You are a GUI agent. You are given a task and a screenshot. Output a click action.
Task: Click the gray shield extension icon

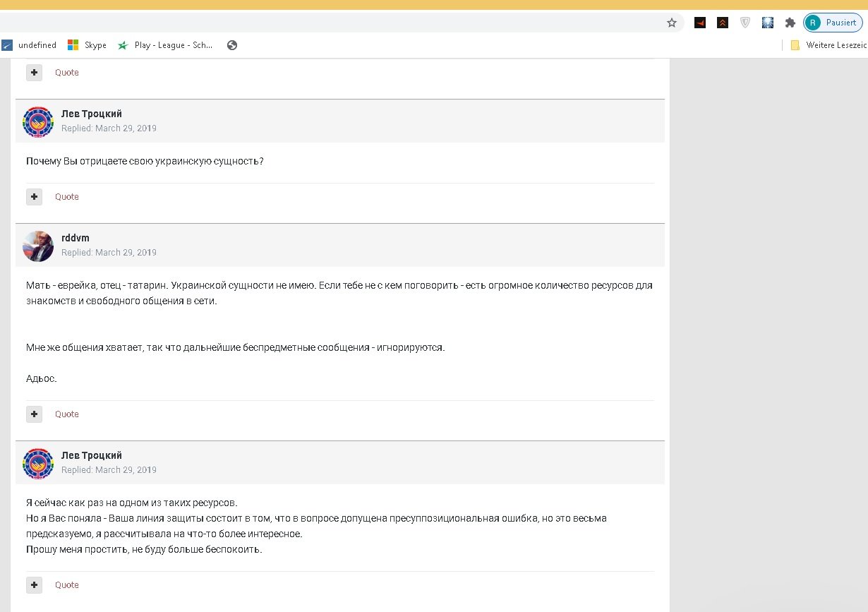745,23
